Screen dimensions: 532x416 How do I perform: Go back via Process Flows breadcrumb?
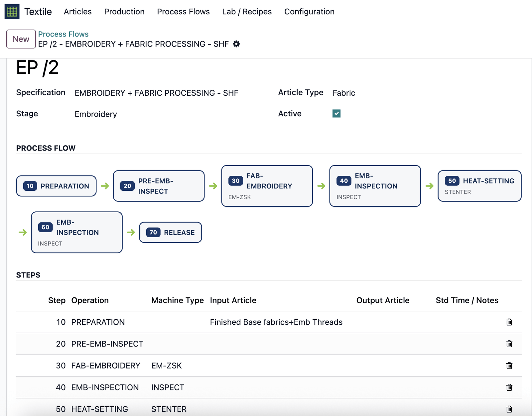(x=63, y=34)
